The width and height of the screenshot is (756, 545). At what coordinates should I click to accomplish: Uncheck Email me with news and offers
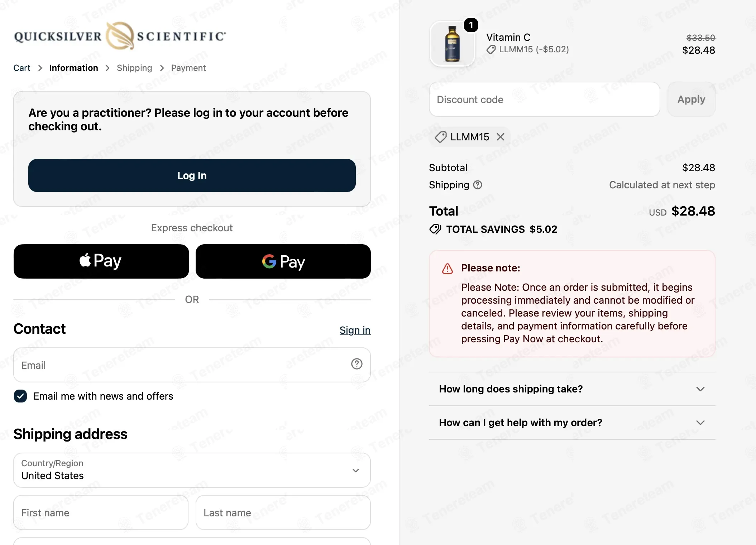pyautogui.click(x=20, y=396)
